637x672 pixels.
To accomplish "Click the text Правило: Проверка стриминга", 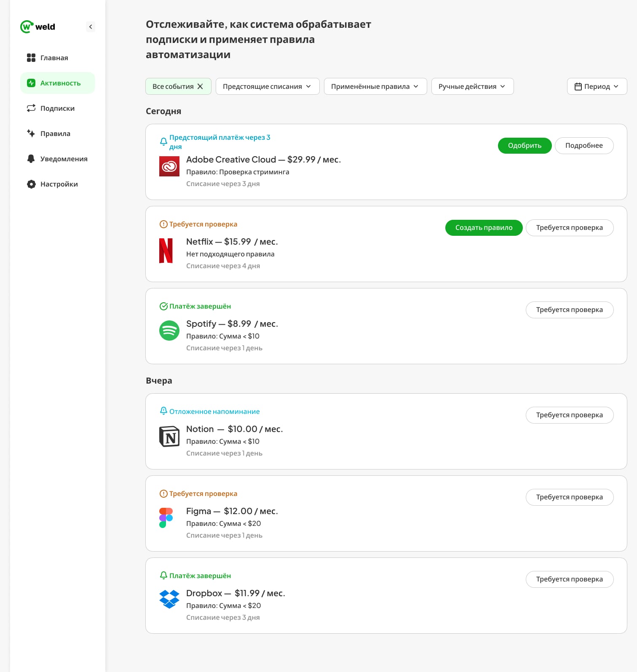I will click(238, 172).
